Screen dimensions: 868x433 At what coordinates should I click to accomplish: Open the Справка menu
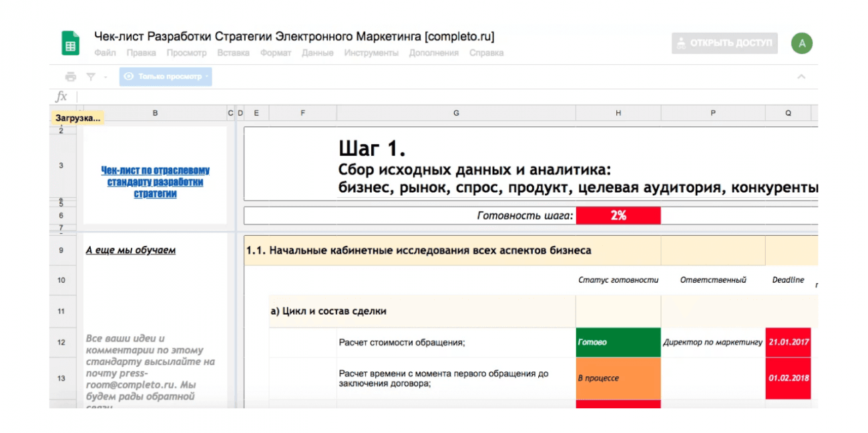coord(486,53)
